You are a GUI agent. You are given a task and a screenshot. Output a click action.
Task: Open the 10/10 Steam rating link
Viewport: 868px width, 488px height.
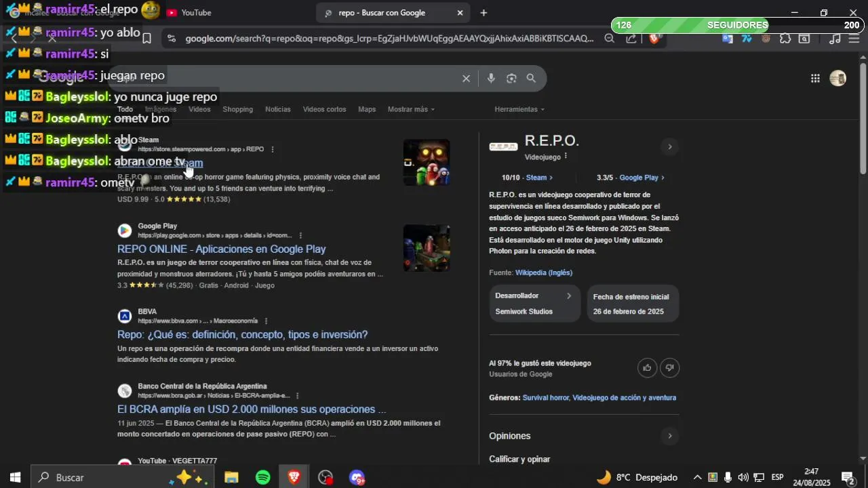point(527,178)
